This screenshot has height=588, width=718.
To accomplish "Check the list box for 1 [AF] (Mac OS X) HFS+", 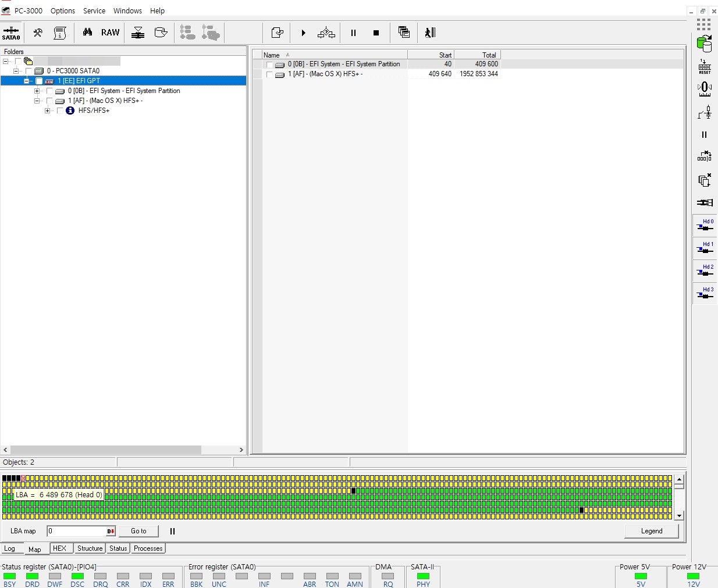I will (x=269, y=74).
